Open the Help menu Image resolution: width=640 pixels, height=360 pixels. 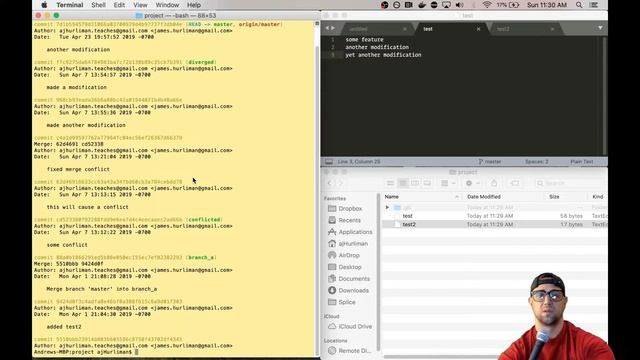click(x=193, y=5)
